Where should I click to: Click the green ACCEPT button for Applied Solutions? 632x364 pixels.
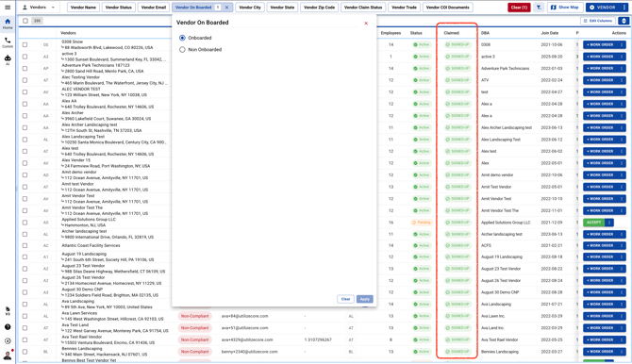click(x=593, y=223)
